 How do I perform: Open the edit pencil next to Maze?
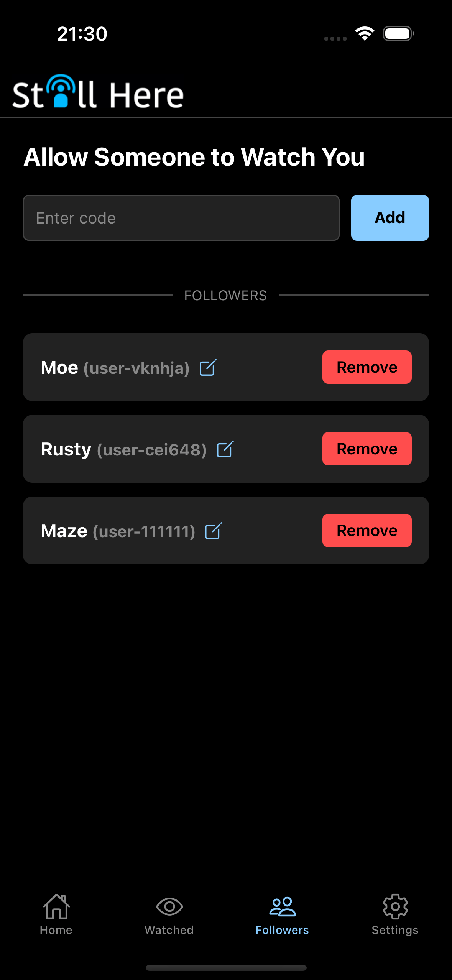pos(214,531)
